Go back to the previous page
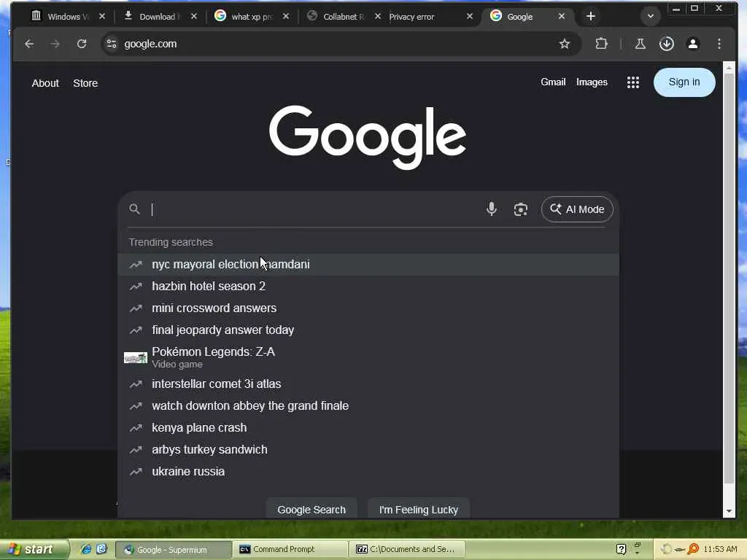 tap(29, 44)
